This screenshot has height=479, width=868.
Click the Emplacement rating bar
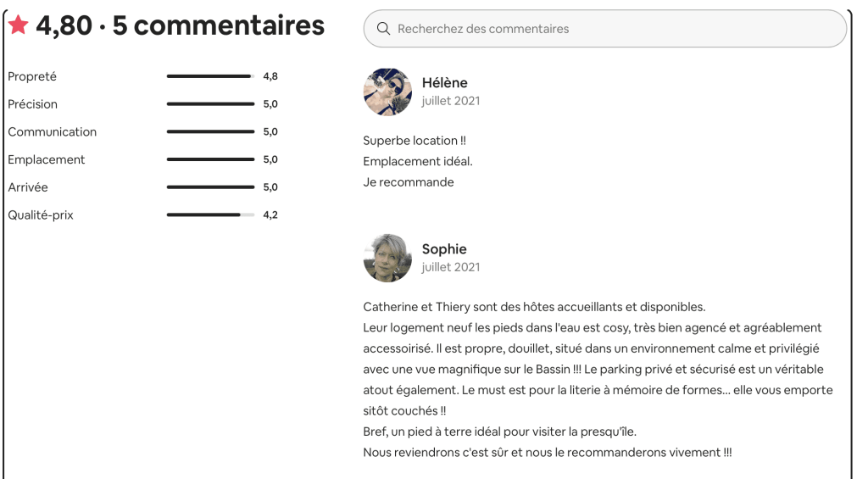(x=210, y=159)
